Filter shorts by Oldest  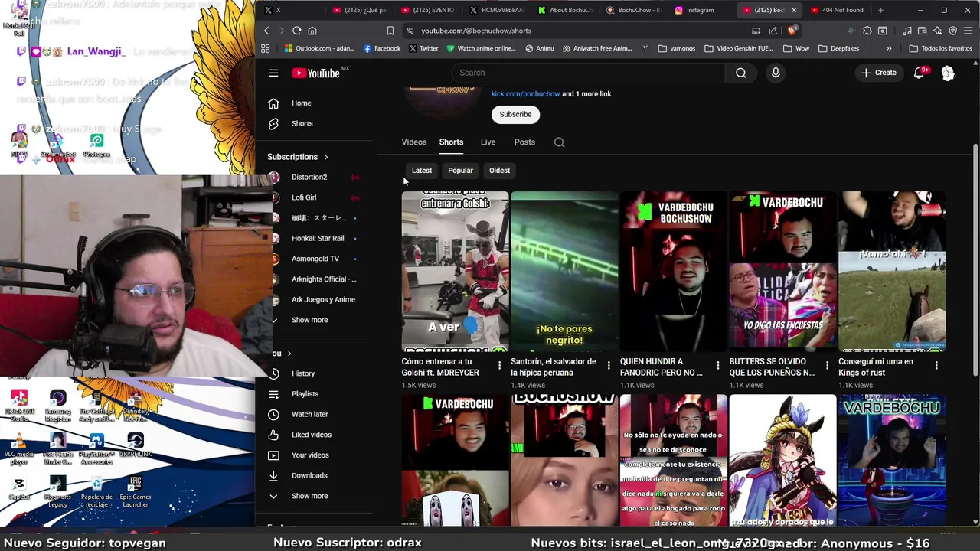click(x=499, y=171)
